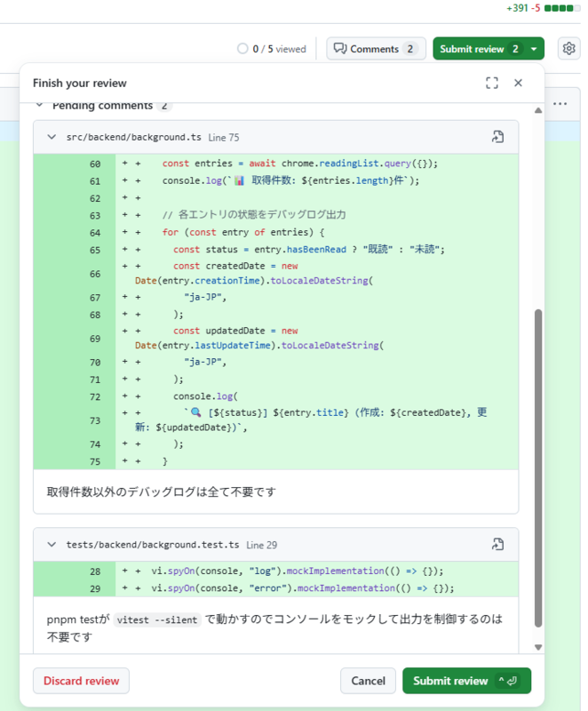The image size is (588, 711).
Task: Open the Submit review dropdown caret
Action: coord(531,48)
